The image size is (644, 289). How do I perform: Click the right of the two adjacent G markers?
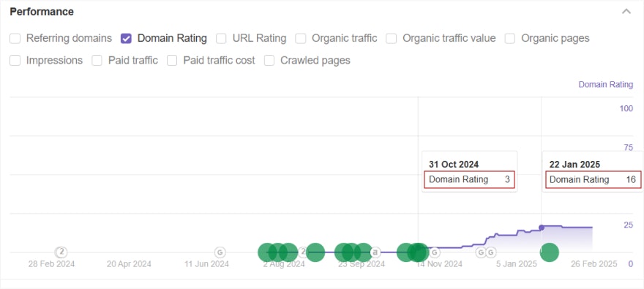tap(490, 252)
